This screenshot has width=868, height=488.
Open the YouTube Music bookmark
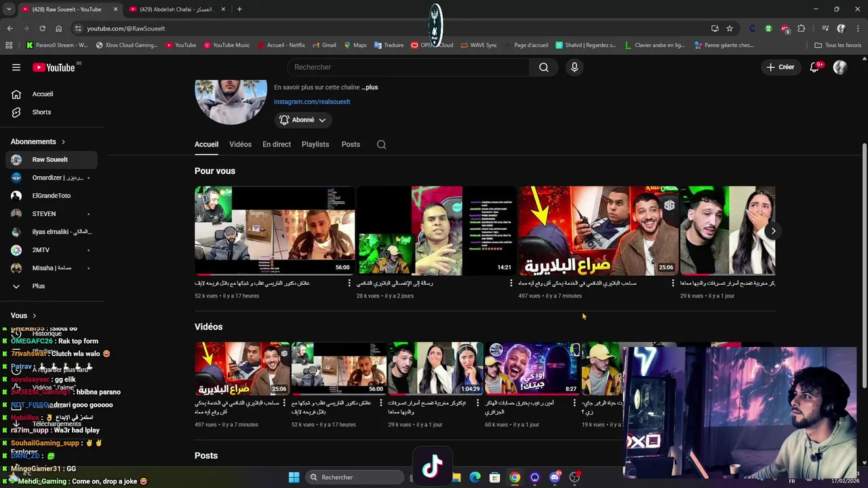click(226, 45)
